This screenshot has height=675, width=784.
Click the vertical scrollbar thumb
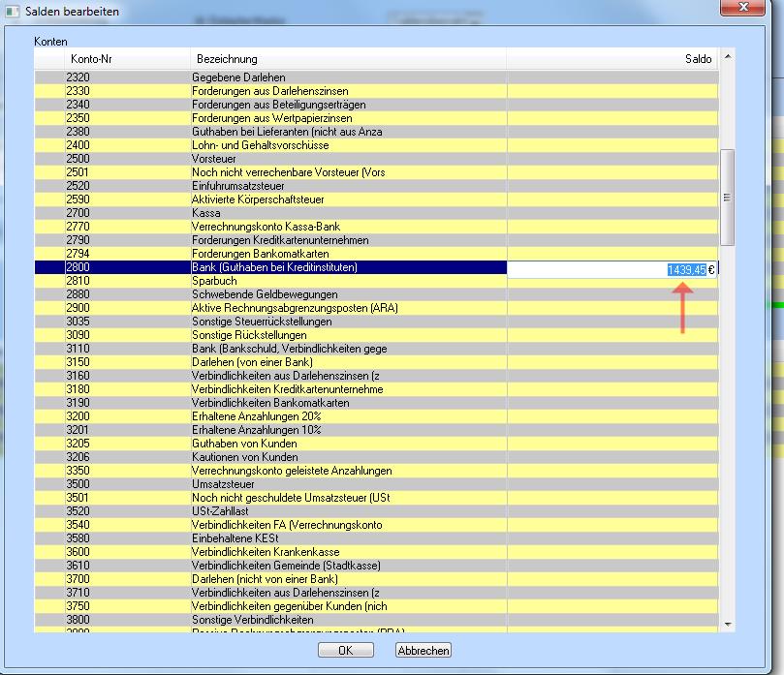tap(728, 198)
